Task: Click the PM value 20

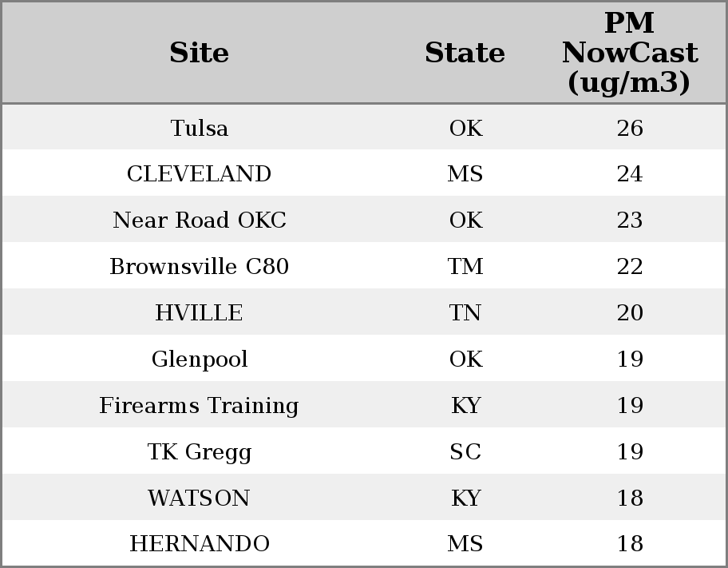Action: coord(630,312)
